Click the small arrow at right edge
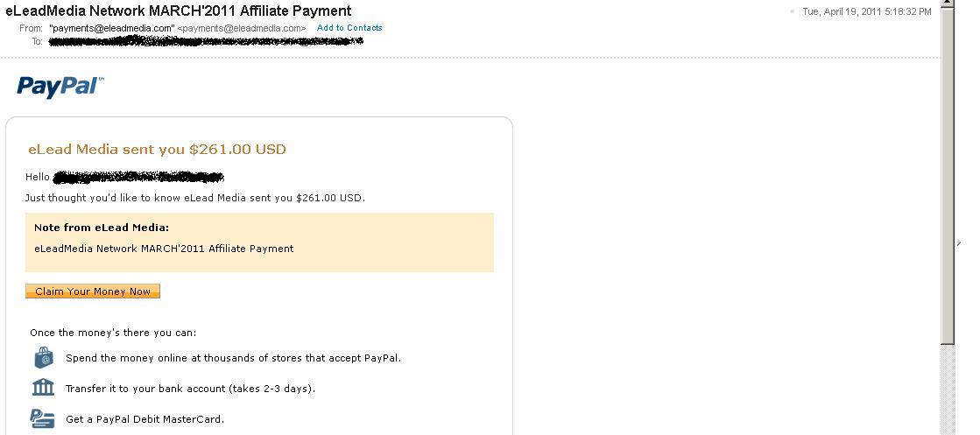 coord(959,242)
